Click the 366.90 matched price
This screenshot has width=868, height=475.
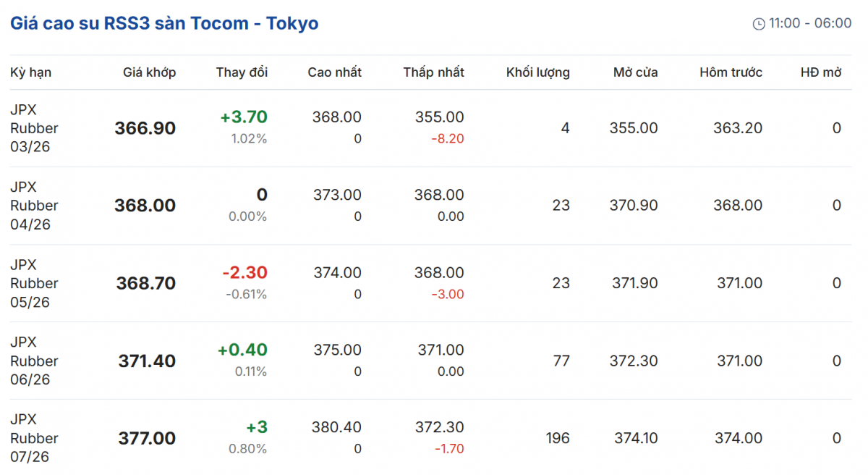145,128
